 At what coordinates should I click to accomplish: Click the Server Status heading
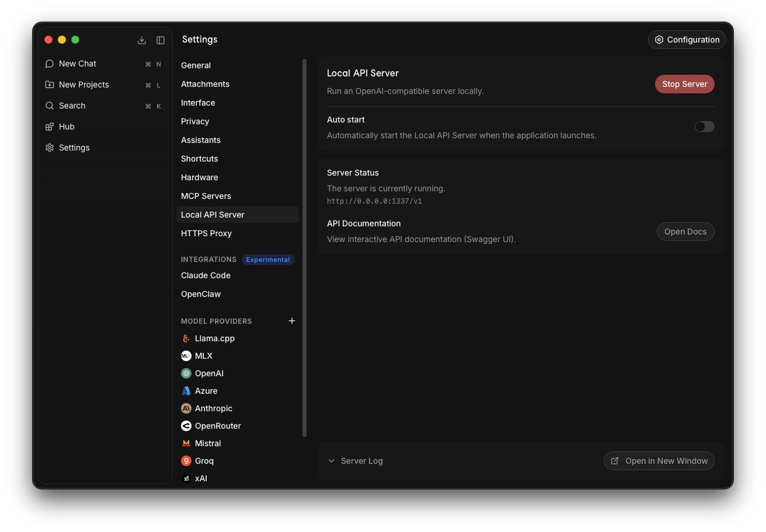pyautogui.click(x=353, y=173)
